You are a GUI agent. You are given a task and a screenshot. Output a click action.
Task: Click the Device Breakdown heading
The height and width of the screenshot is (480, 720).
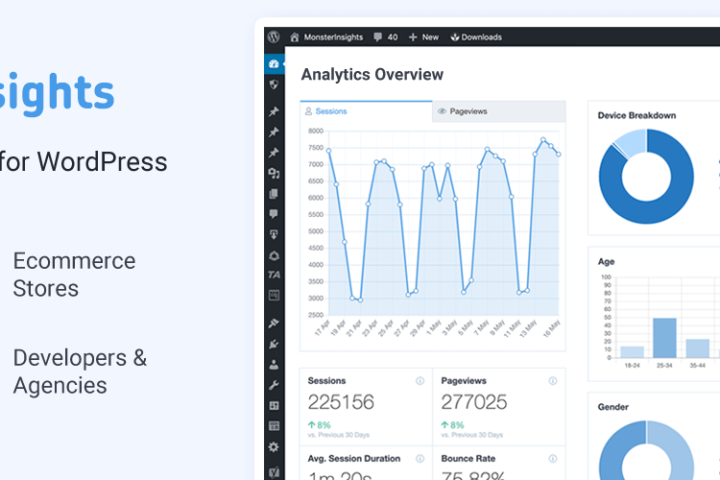pyautogui.click(x=636, y=115)
